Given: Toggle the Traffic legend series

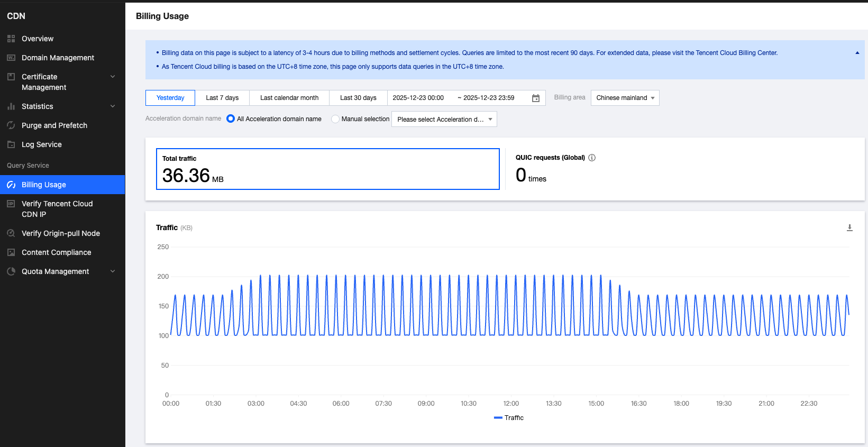Looking at the screenshot, I should [508, 418].
